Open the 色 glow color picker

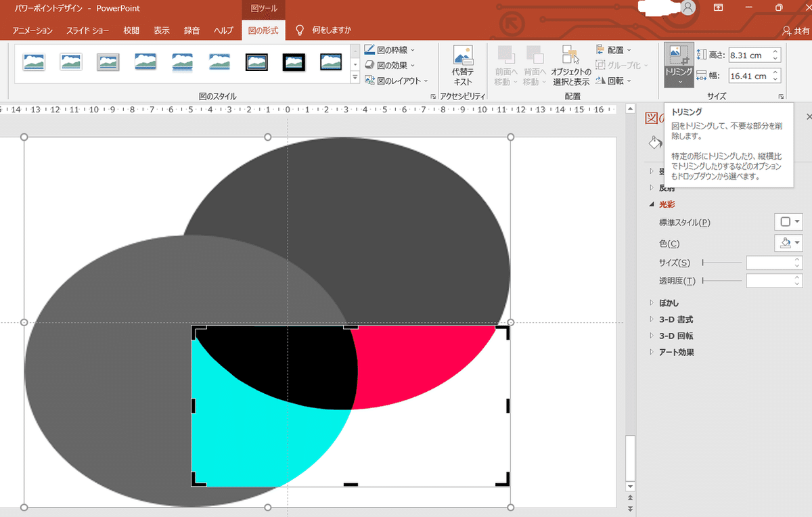(x=788, y=243)
